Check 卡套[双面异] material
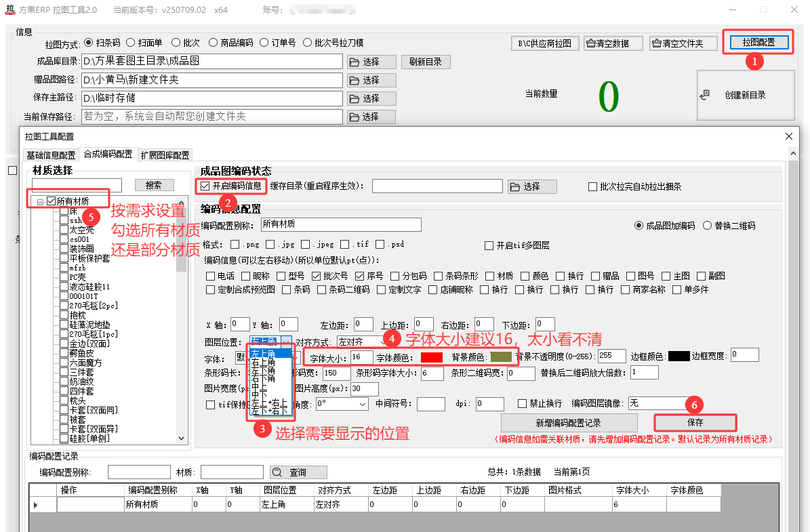Viewport: 810px width, 532px height. pos(64,429)
